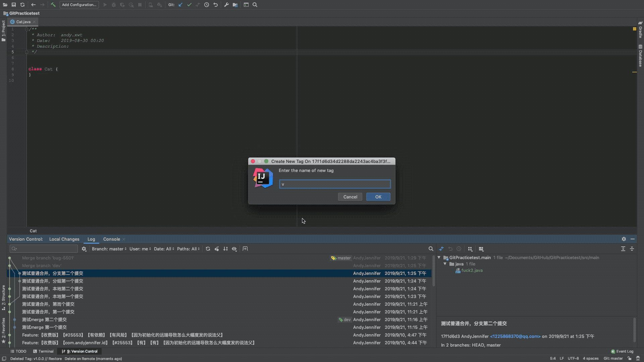This screenshot has width=644, height=362.
Task: Click Cancel in the Create New Tag dialog
Action: [x=350, y=197]
